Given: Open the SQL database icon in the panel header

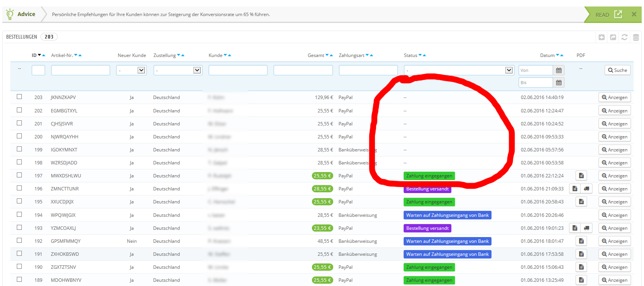Looking at the screenshot, I should pos(636,37).
